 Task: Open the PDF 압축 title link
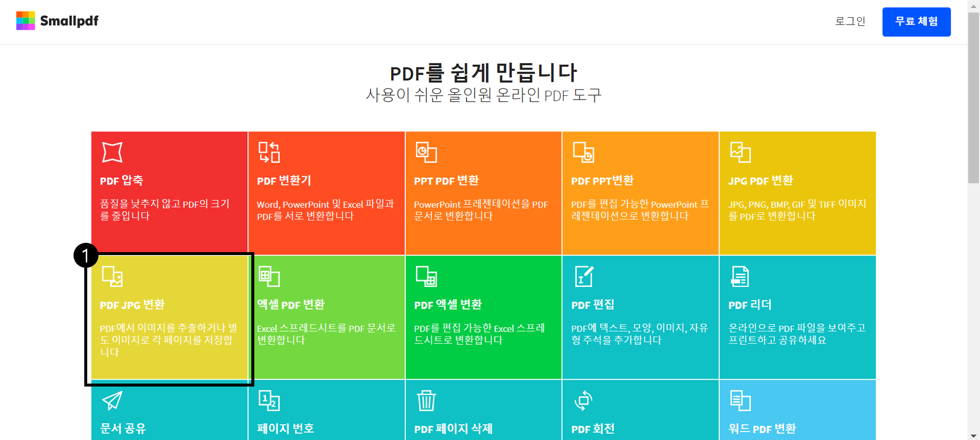[x=122, y=181]
